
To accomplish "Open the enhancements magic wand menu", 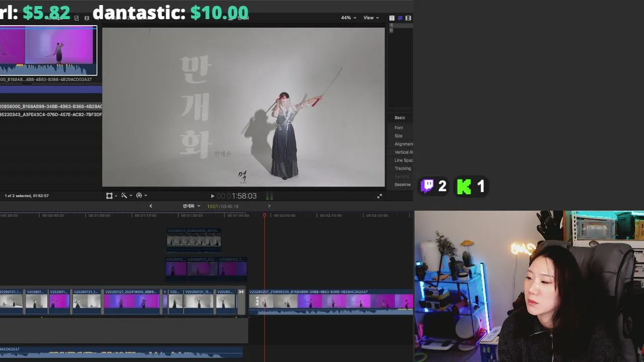I will 126,196.
